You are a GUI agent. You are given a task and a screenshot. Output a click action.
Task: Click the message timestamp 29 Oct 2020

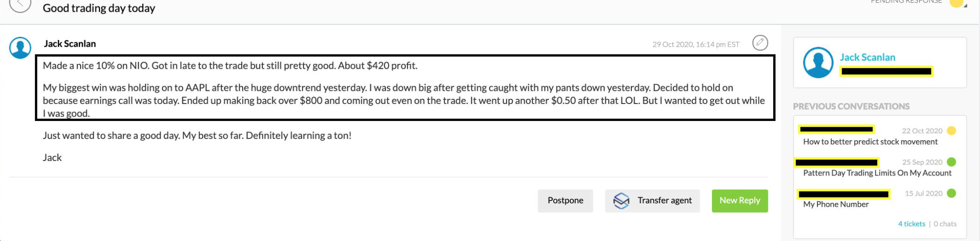[695, 45]
